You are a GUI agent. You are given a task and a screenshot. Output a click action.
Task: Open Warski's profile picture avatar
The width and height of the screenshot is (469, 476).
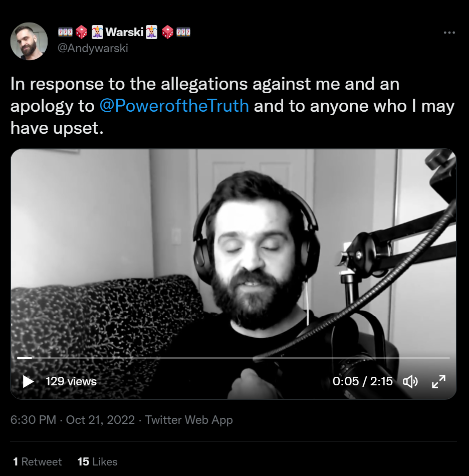[x=29, y=41]
